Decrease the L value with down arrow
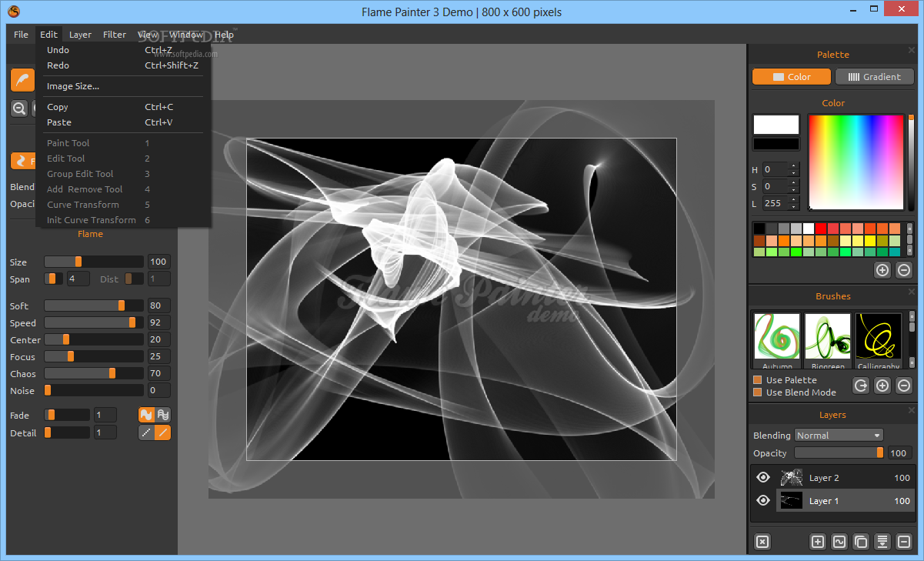Viewport: 924px width, 561px height. (x=794, y=207)
